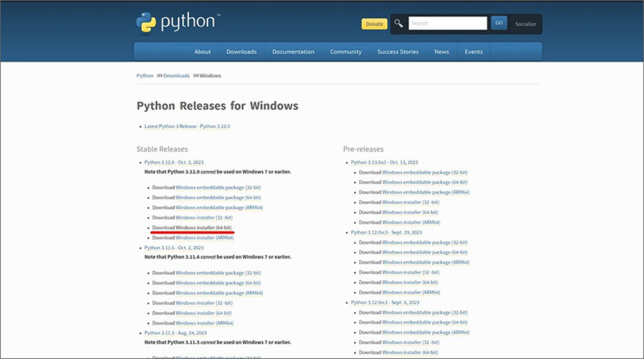Viewport: 644px width, 359px height.
Task: Open the Socialize menu
Action: pos(526,24)
